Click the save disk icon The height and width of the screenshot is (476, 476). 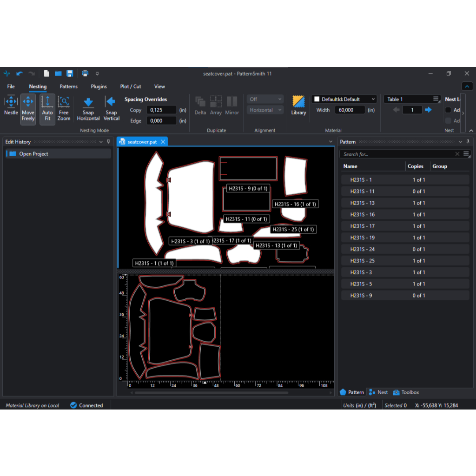click(70, 73)
